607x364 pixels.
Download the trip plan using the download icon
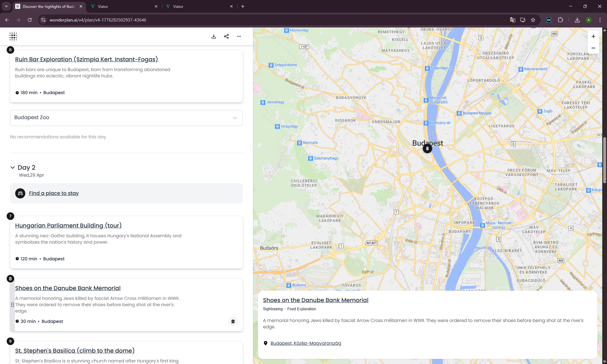point(214,36)
